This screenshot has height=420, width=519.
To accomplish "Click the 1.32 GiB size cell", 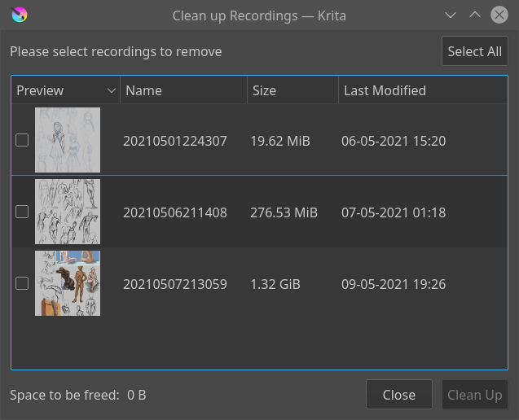I will pyautogui.click(x=275, y=284).
